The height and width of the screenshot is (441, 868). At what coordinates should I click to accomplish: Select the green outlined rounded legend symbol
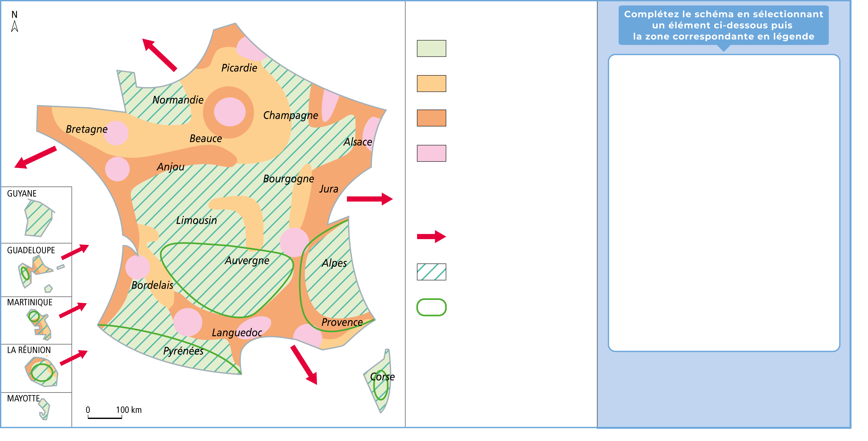[431, 307]
